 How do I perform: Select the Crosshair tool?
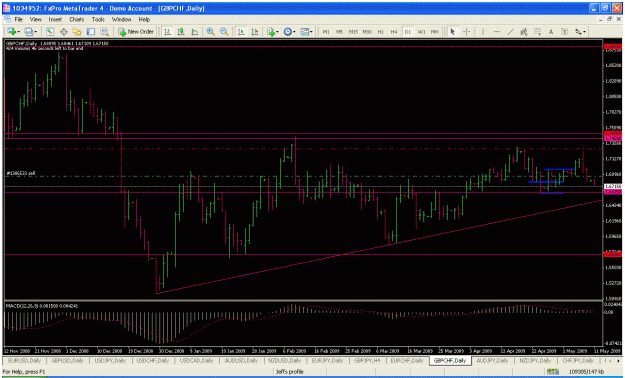(466, 32)
